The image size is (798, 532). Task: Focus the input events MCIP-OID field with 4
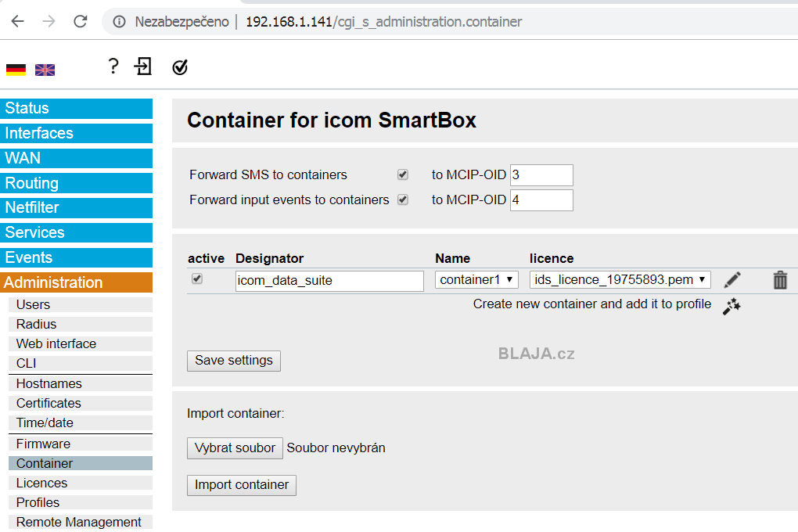coord(541,200)
